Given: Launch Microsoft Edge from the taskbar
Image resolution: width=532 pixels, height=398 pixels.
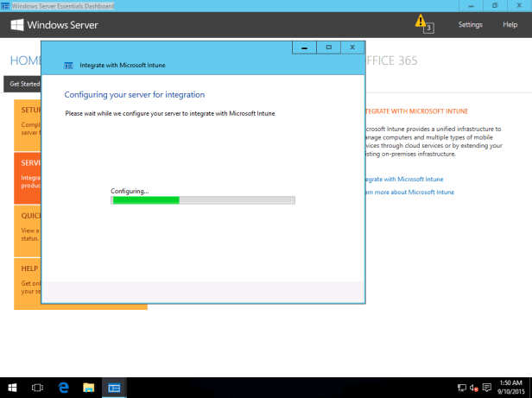Looking at the screenshot, I should point(63,389).
